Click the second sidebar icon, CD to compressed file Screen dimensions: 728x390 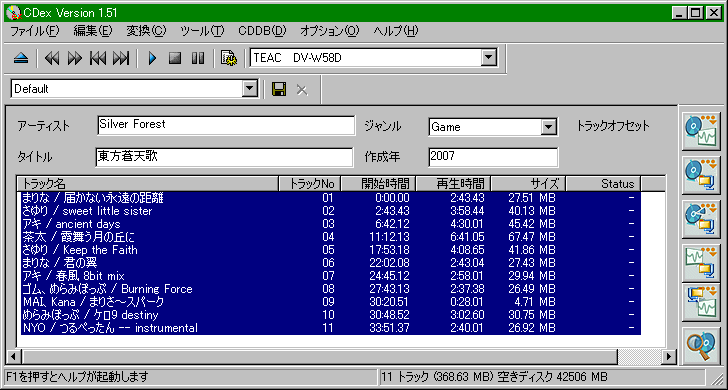click(701, 175)
